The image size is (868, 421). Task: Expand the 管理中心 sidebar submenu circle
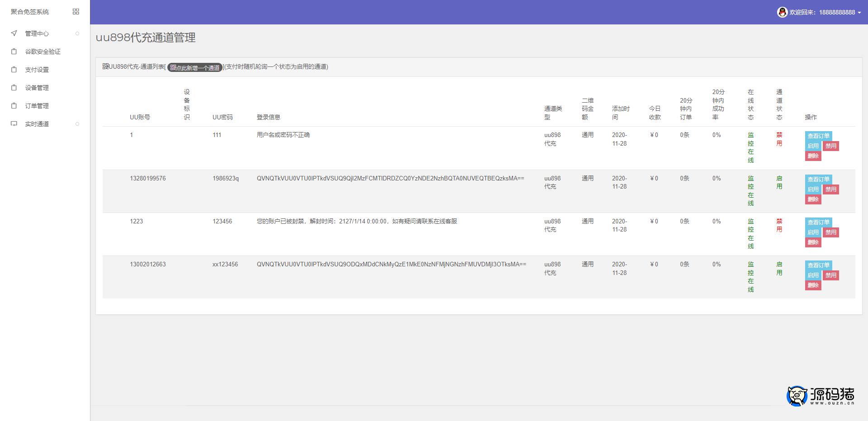77,33
